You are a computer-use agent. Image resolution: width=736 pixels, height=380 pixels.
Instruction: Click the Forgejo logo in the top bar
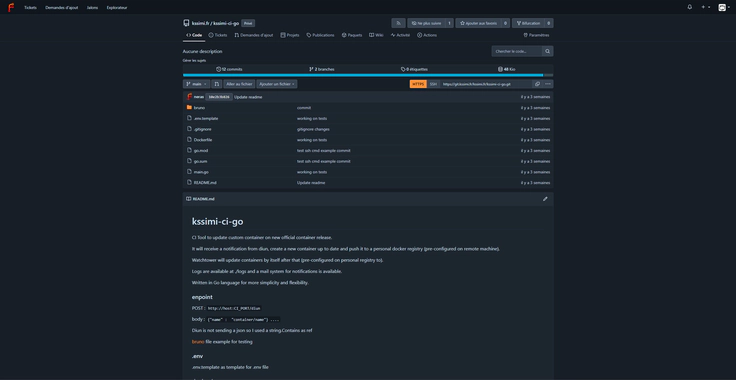pos(11,8)
